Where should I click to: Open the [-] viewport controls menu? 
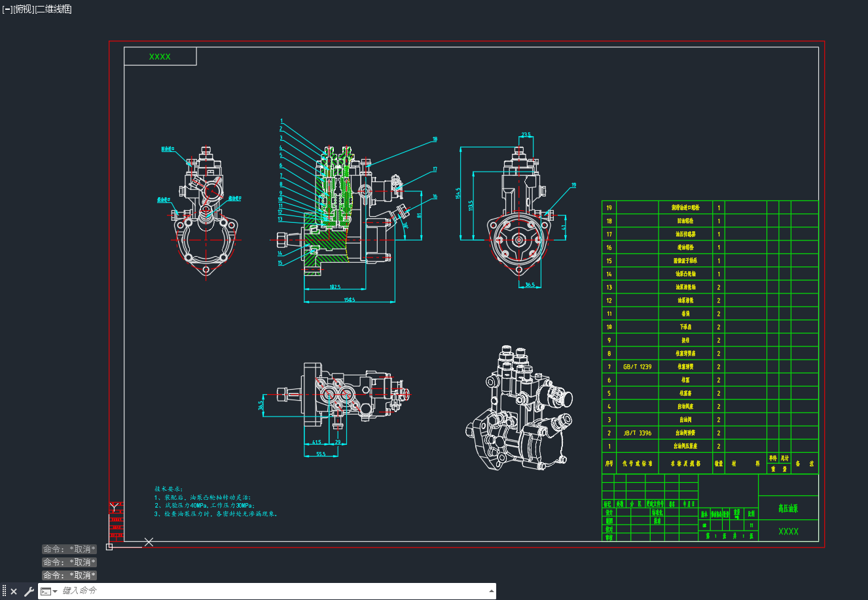pos(7,9)
